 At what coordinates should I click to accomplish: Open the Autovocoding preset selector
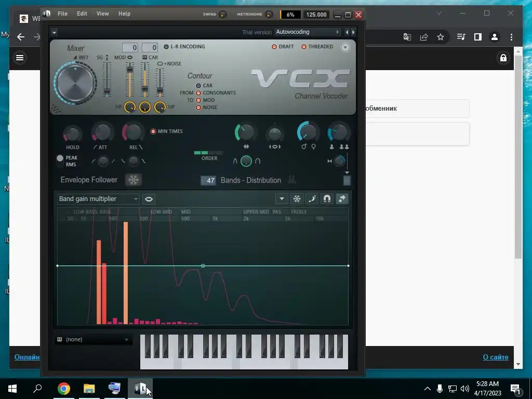(x=308, y=32)
